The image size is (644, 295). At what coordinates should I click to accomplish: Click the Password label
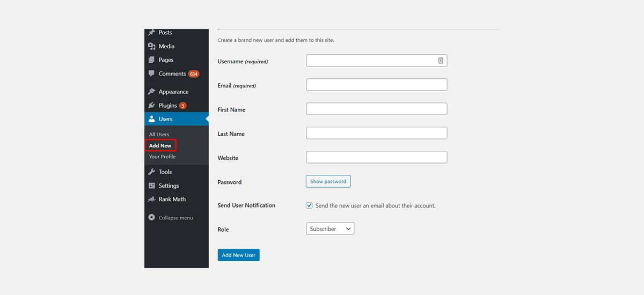[x=230, y=182]
